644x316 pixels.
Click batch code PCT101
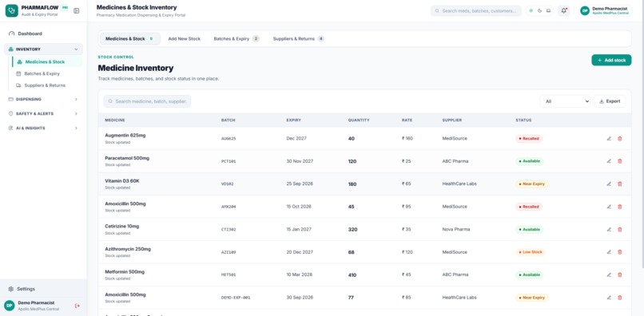click(x=229, y=162)
